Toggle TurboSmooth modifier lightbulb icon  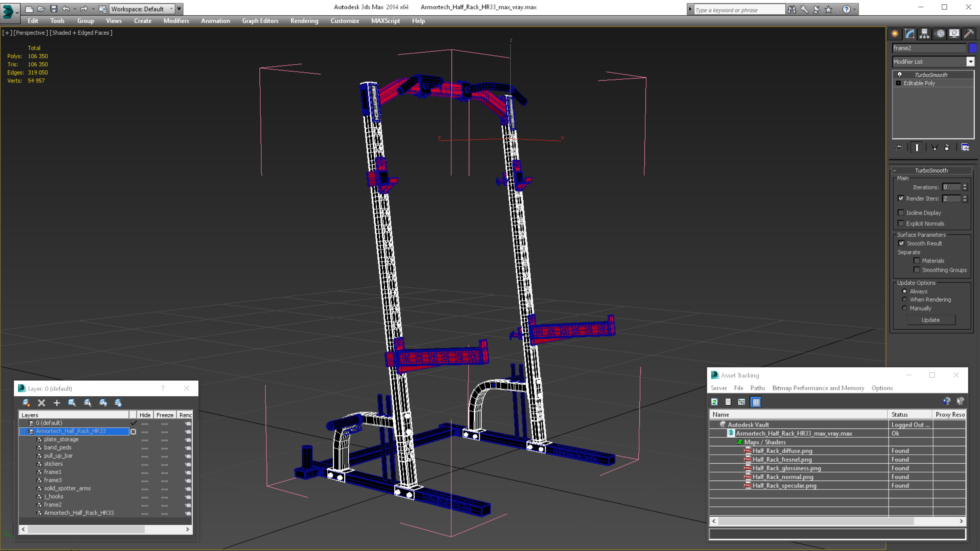[900, 75]
